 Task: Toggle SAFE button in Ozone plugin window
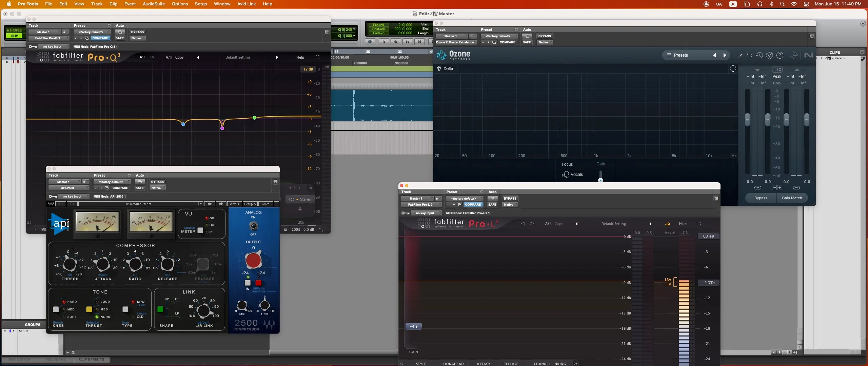[527, 42]
